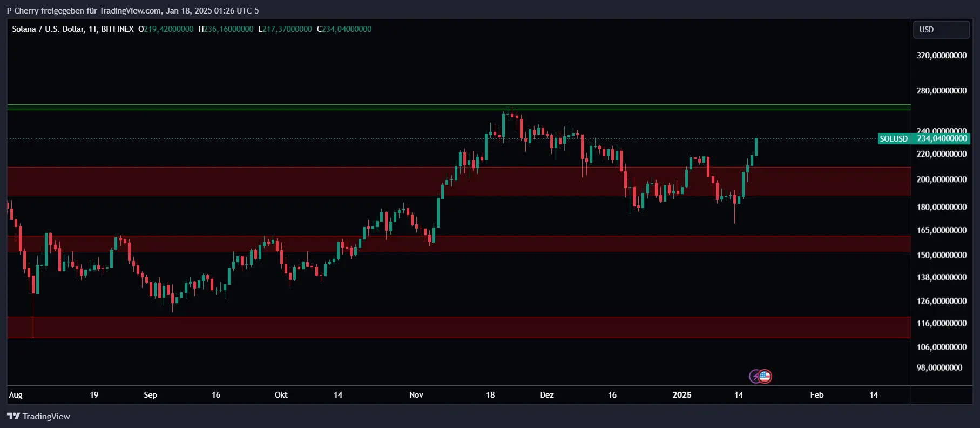
Task: Click the 150,00000000 price axis label
Action: 942,255
